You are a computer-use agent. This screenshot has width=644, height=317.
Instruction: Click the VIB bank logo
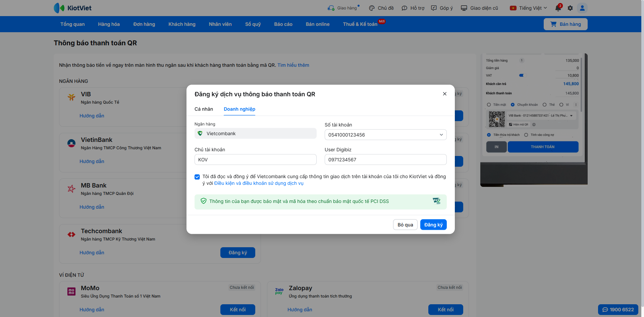[71, 97]
